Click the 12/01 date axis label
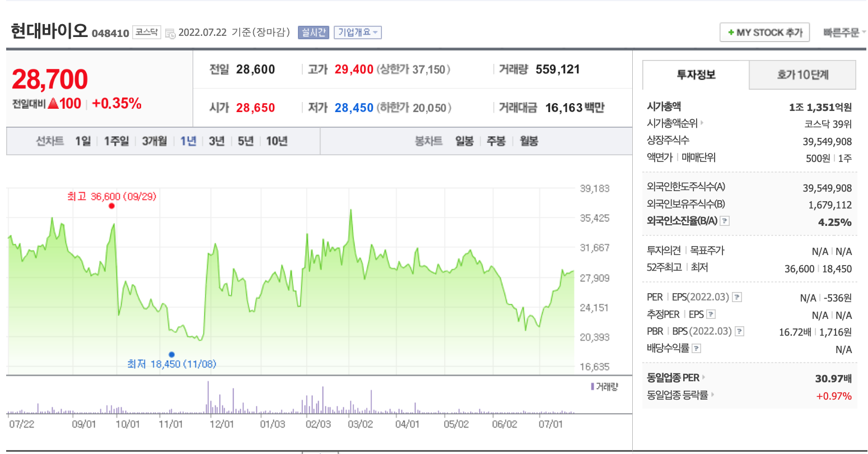 (222, 424)
